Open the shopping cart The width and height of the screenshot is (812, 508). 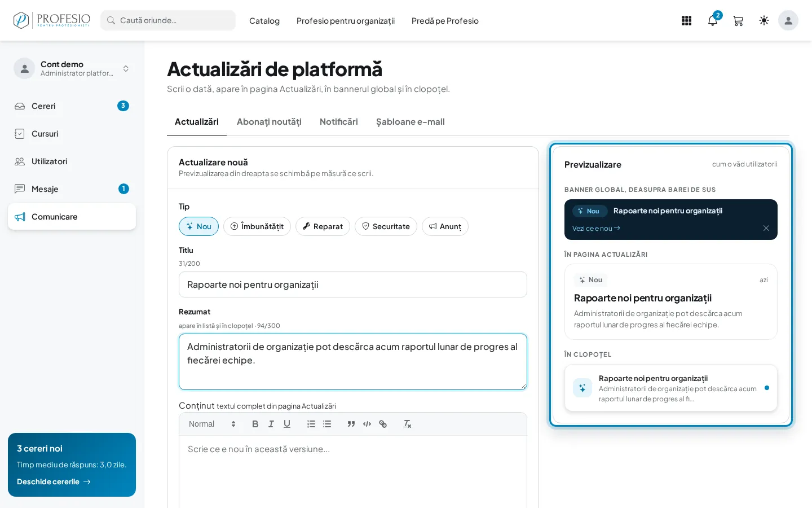[x=738, y=21]
